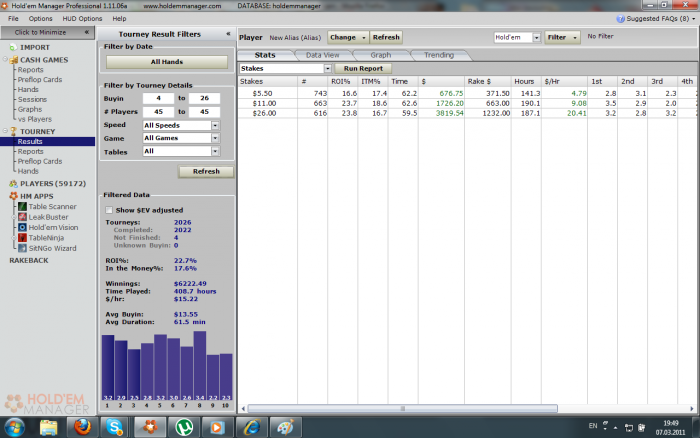The width and height of the screenshot is (700, 438).
Task: Launch LeakBuster from HM Apps
Action: [x=46, y=216]
